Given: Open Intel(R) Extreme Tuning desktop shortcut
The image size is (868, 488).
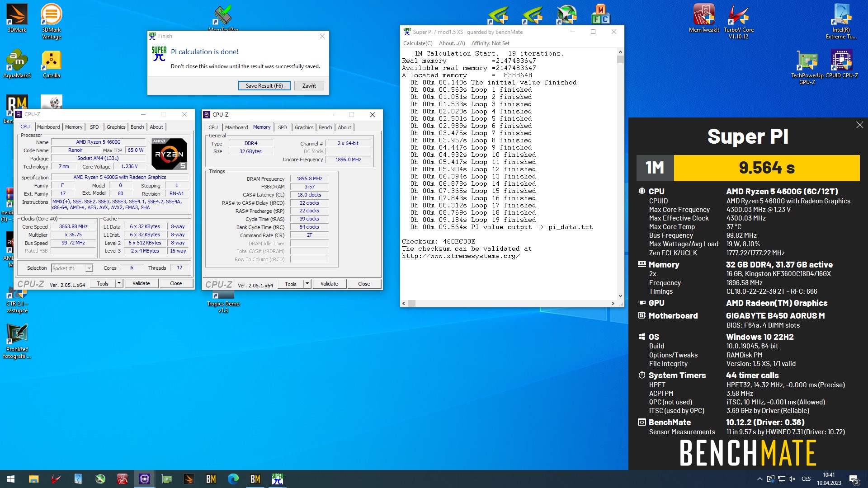Looking at the screenshot, I should [x=841, y=21].
